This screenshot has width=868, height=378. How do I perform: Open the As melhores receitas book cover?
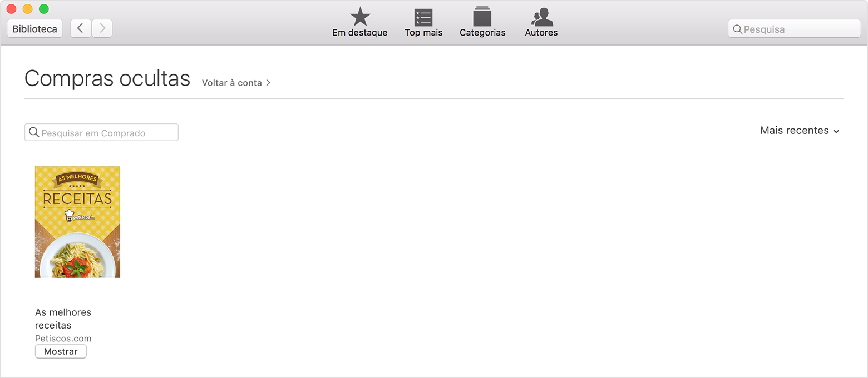coord(77,222)
